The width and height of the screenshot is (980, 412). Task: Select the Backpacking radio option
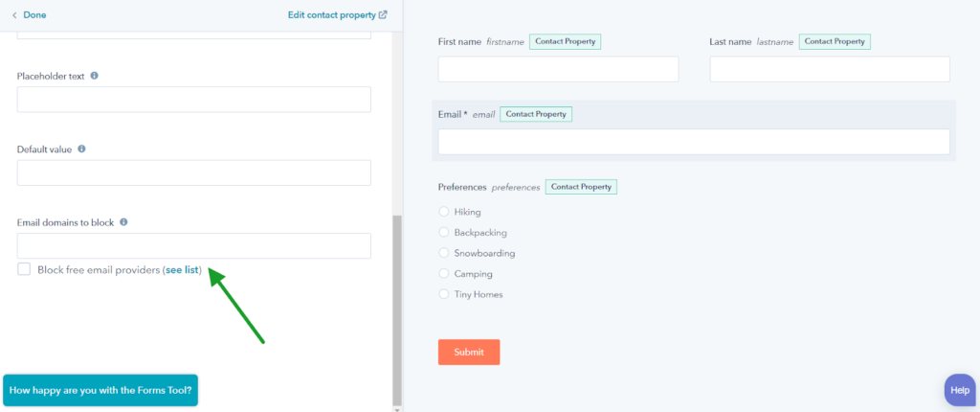pos(444,232)
